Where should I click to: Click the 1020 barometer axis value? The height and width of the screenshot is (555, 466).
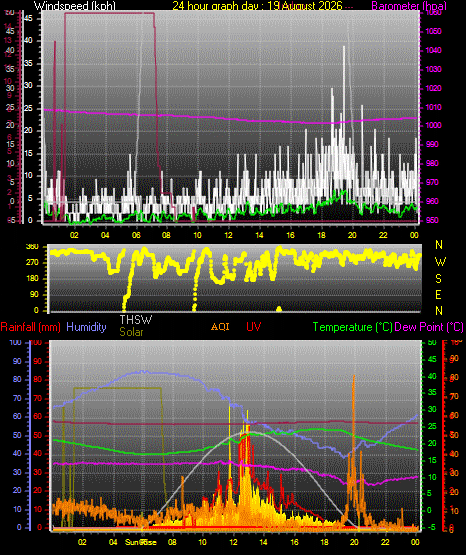[x=433, y=88]
